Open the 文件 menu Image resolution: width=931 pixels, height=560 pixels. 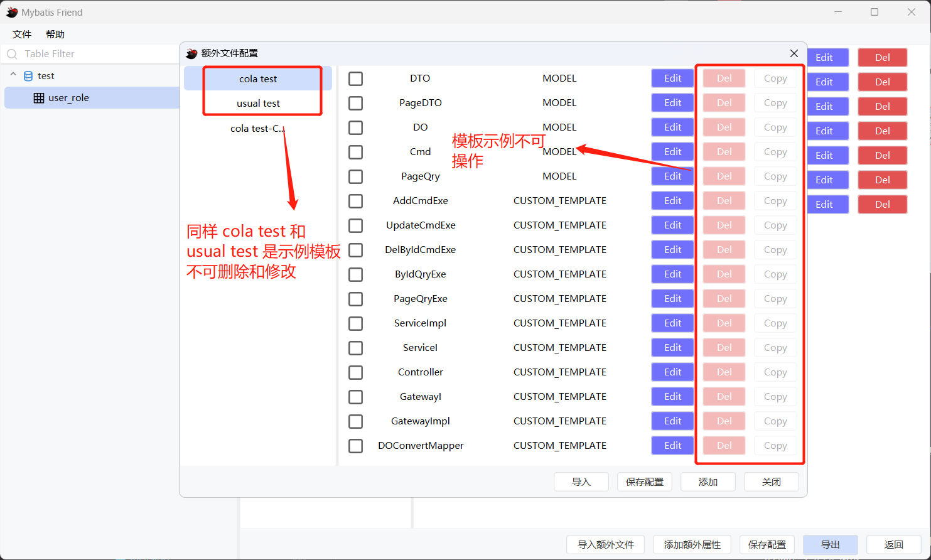[x=22, y=35]
